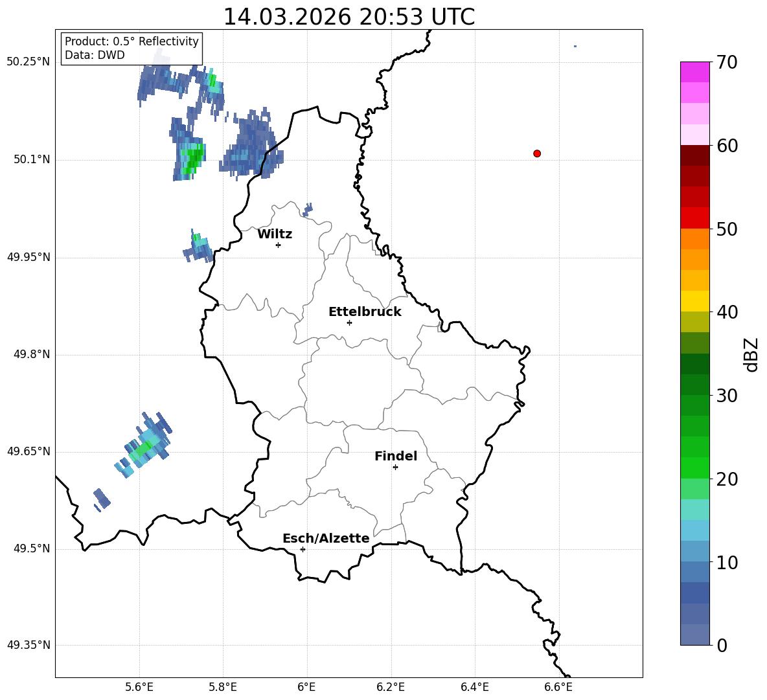Click the dBZ colorbar axis label
The image size is (767, 700).
click(751, 355)
